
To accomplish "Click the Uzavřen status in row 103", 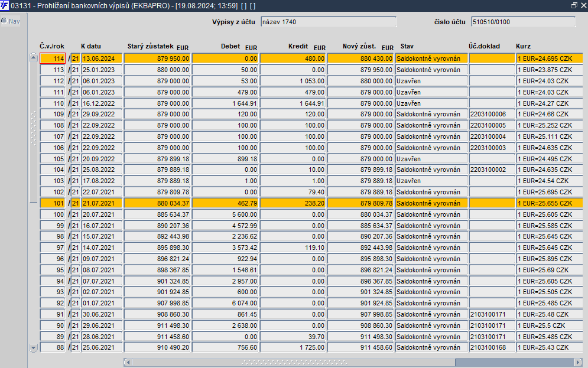I will [431, 181].
